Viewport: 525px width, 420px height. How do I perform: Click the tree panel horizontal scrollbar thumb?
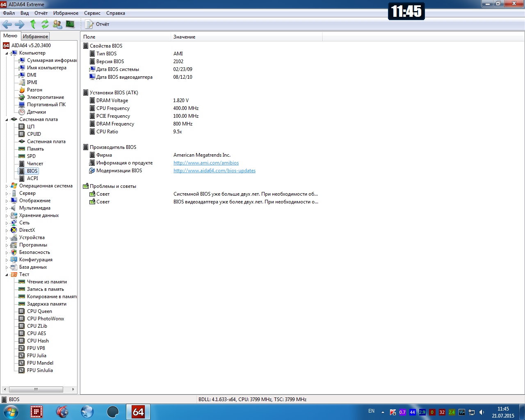point(36,389)
